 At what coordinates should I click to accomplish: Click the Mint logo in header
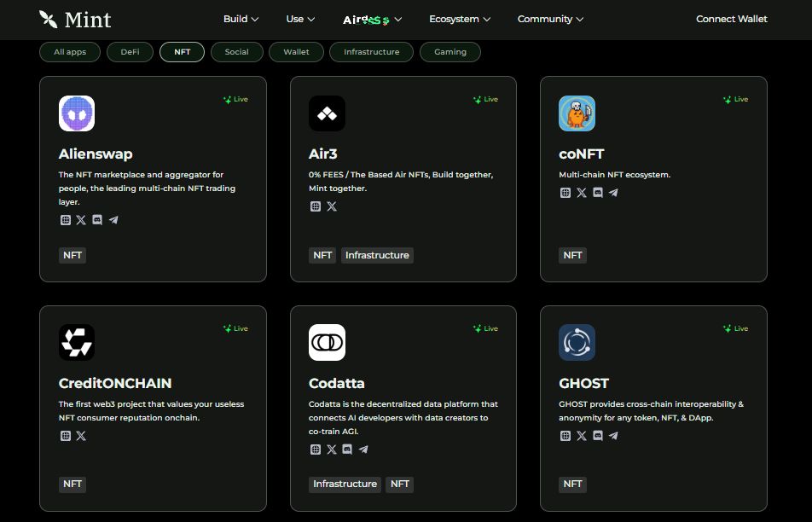coord(75,19)
